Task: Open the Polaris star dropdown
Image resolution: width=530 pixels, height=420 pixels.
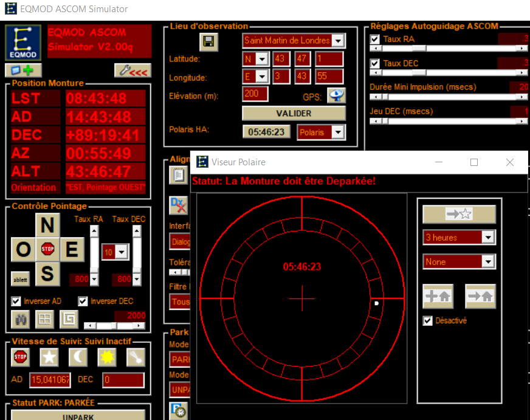Action: pyautogui.click(x=338, y=132)
